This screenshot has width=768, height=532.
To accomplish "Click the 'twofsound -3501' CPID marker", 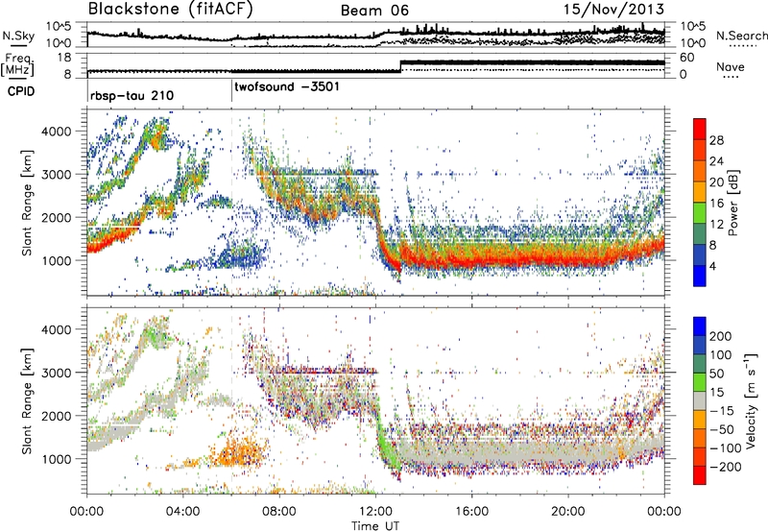I will (287, 87).
